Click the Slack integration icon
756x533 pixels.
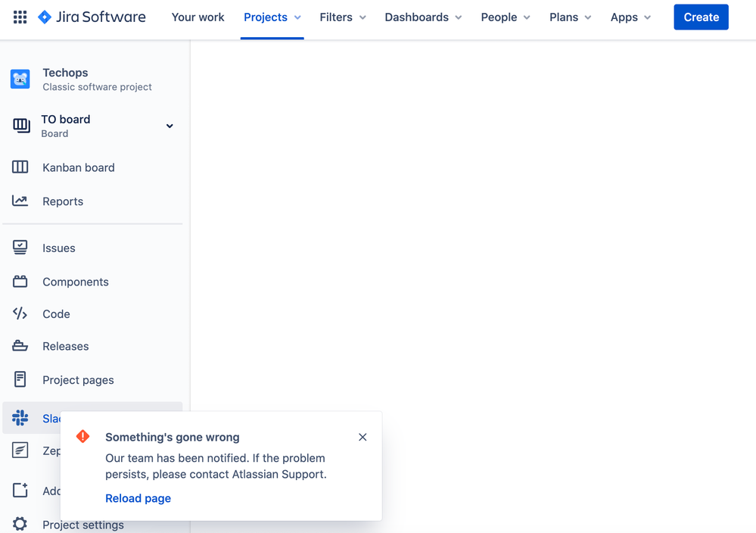(20, 418)
